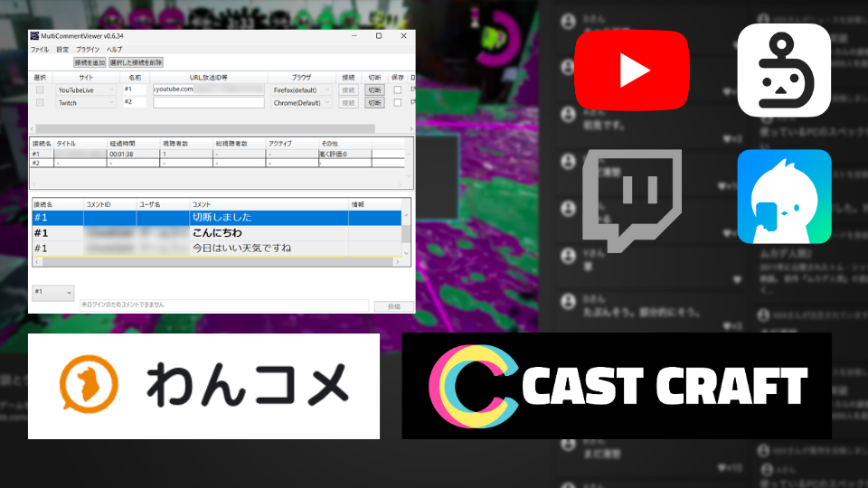Click the comment list scroll-down arrow
The width and height of the screenshot is (868, 488).
pos(406,253)
